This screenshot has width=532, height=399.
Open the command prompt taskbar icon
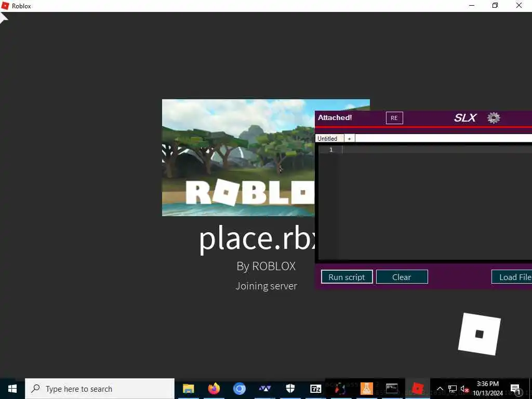[392, 389]
